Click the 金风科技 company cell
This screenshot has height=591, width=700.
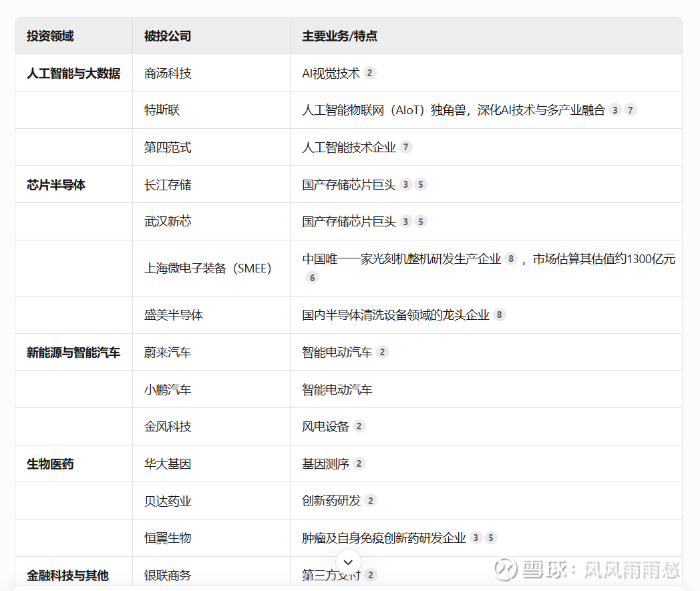[211, 426]
